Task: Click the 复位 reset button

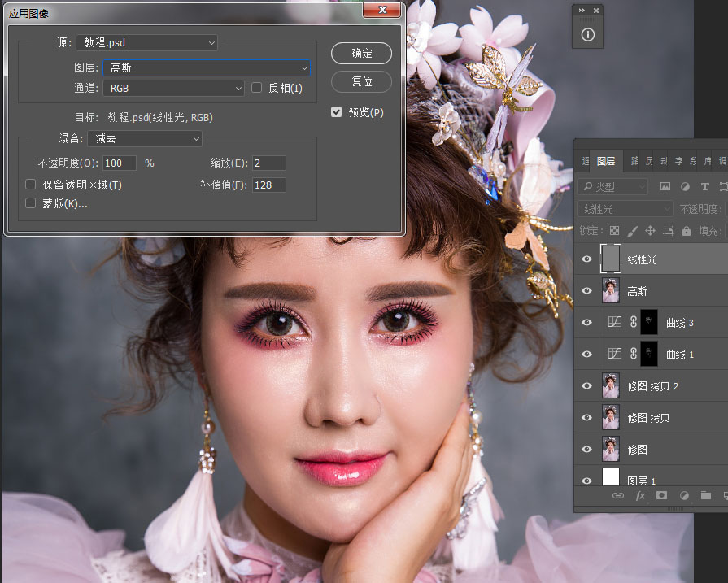Action: pos(361,81)
